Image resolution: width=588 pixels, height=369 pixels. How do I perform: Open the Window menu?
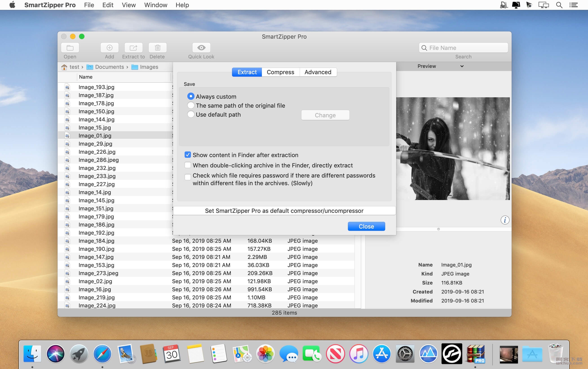click(156, 5)
